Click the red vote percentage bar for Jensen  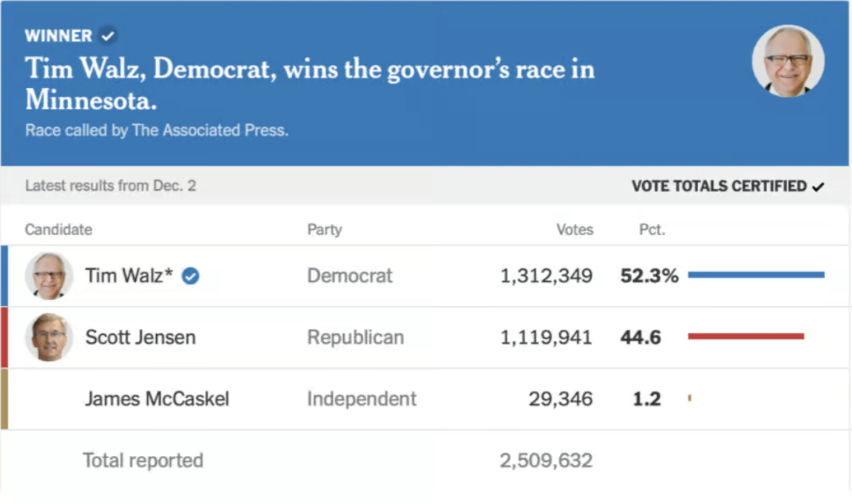click(x=745, y=336)
